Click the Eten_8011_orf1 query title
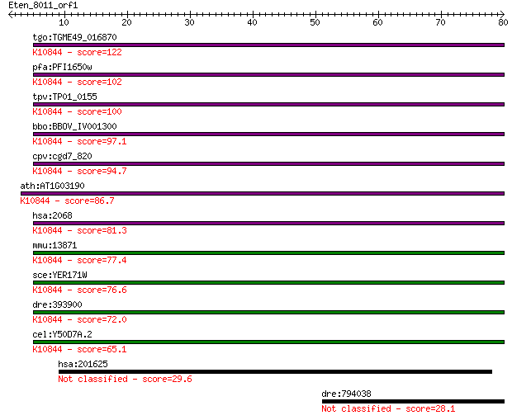Image resolution: width=512 pixels, height=420 pixels. coord(43,5)
